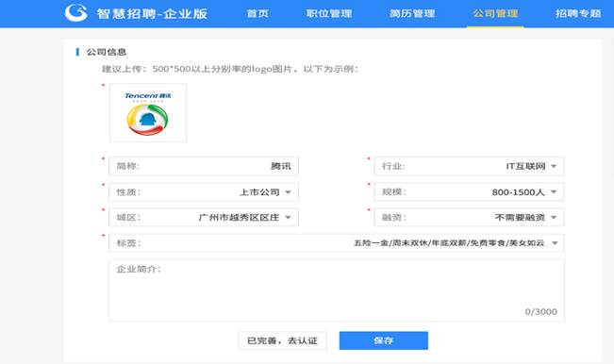Open the 招聘专题 tab
The height and width of the screenshot is (364, 614).
(578, 14)
